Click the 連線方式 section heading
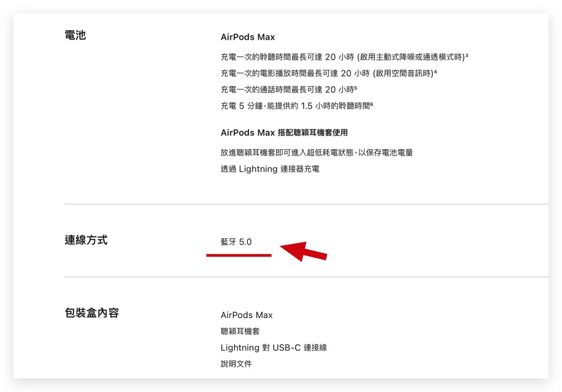Screen dimensions: 562x392 [x=86, y=240]
